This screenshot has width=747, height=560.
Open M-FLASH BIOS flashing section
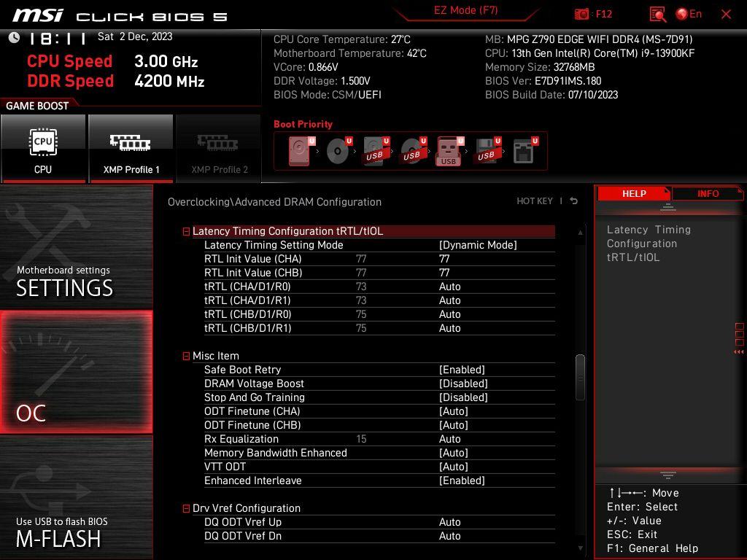[76, 497]
